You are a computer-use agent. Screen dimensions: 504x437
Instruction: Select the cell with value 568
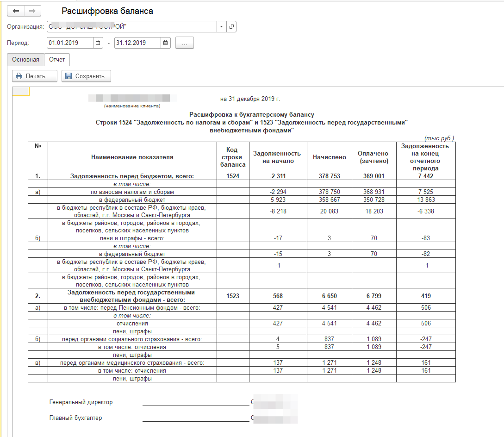coord(278,296)
